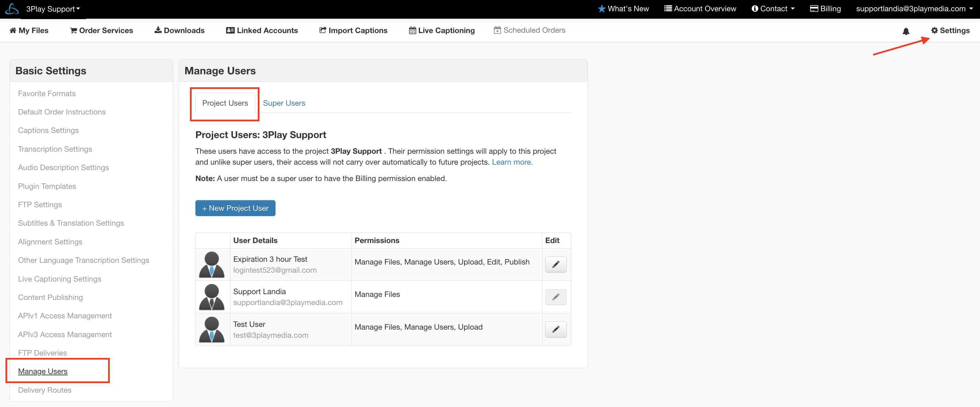The height and width of the screenshot is (407, 980).
Task: Open the Downloads page
Action: point(180,30)
